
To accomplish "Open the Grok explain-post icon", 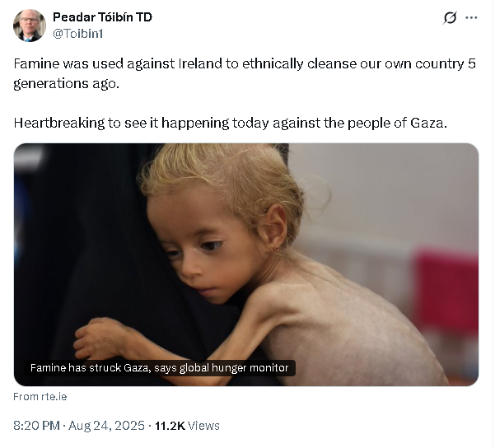I will 450,18.
